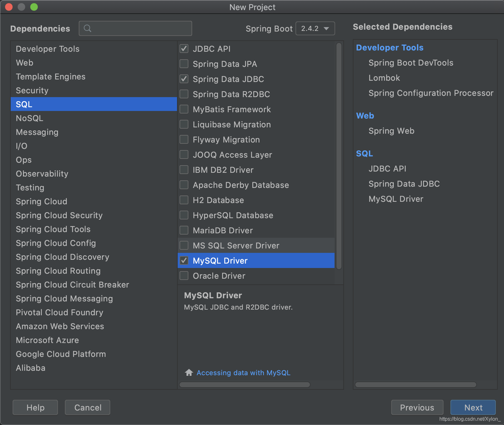Uncheck the JDBC API dependency
504x425 pixels.
(x=184, y=49)
